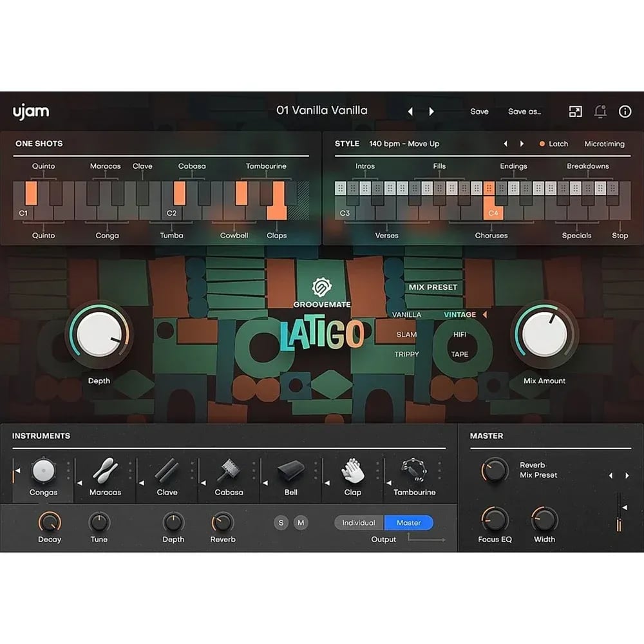Screen dimensions: 644x644
Task: Solo the instrument with S button
Action: [x=281, y=522]
